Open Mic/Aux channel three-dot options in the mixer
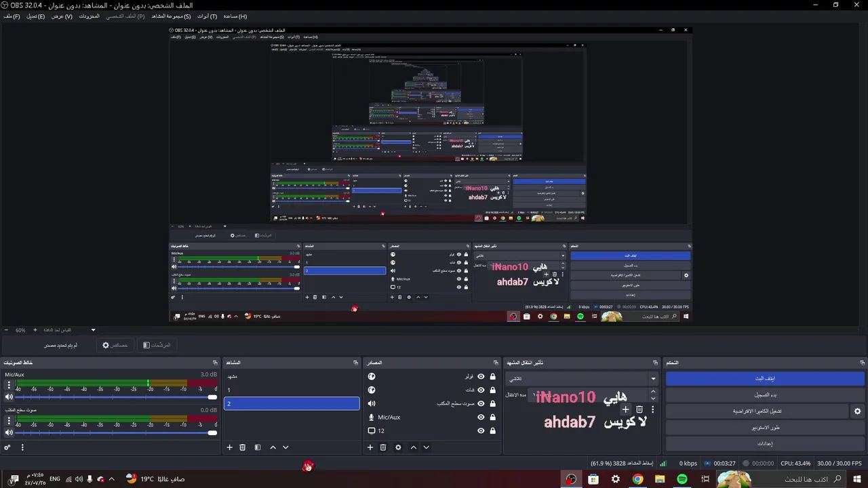Image resolution: width=868 pixels, height=488 pixels. [x=9, y=385]
